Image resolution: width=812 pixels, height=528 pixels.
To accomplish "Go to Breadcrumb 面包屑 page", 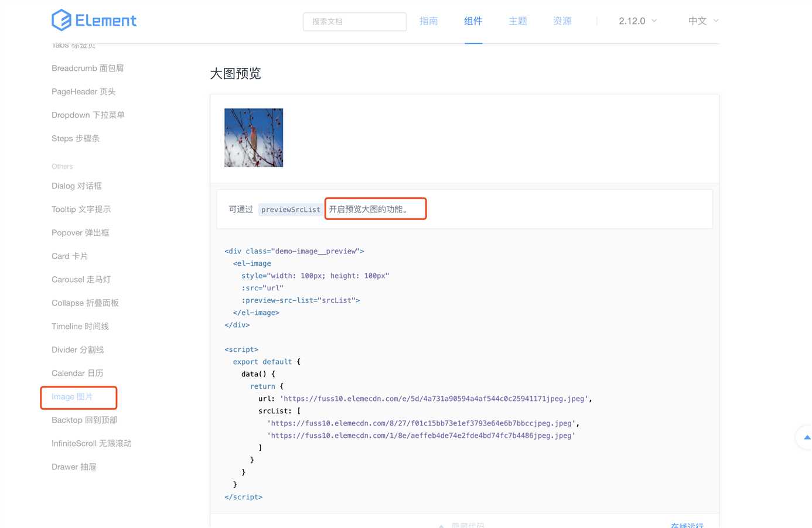I will tap(88, 68).
